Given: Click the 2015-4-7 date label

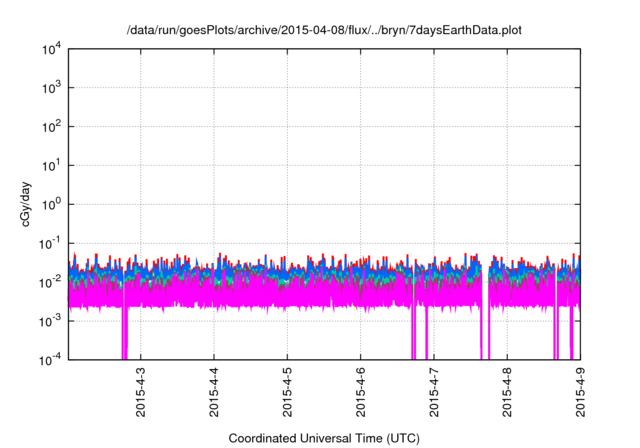Looking at the screenshot, I should click(x=434, y=392).
